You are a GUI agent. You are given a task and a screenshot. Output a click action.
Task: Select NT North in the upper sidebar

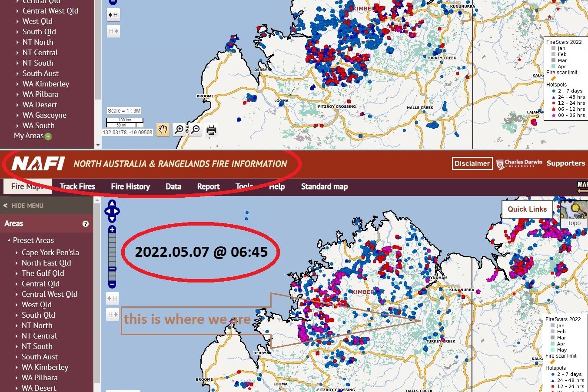38,42
